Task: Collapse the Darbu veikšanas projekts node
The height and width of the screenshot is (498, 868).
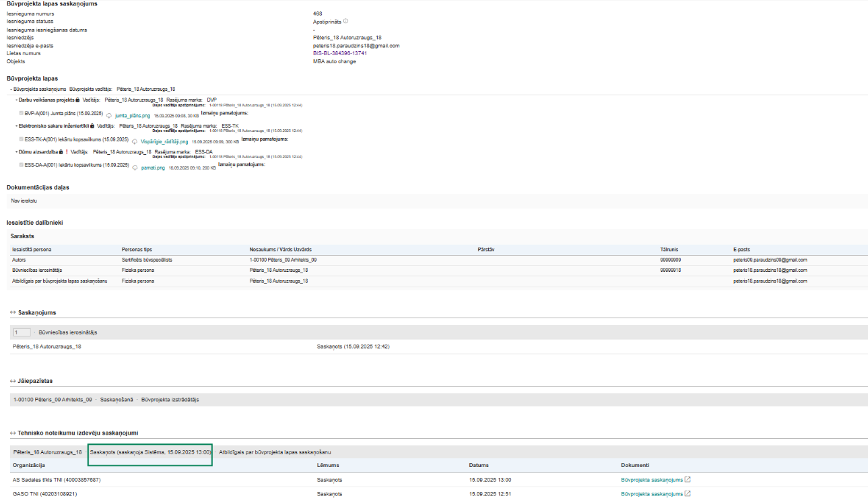Action: (x=16, y=100)
